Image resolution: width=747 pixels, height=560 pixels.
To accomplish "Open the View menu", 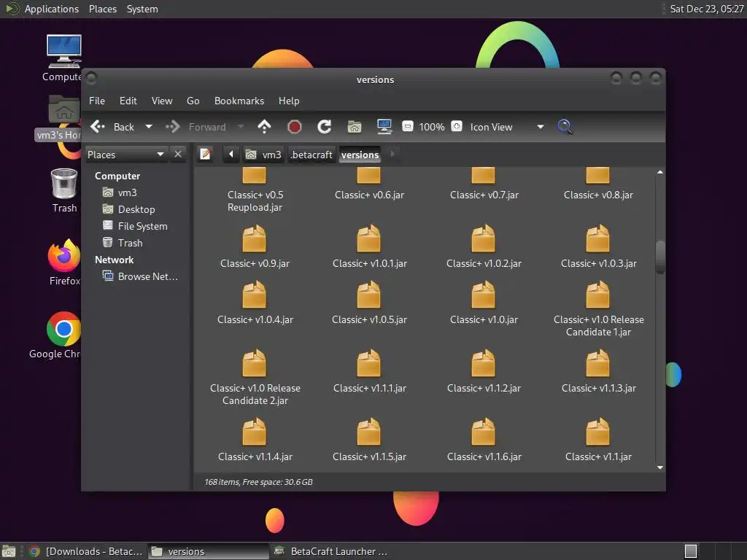I will [161, 101].
